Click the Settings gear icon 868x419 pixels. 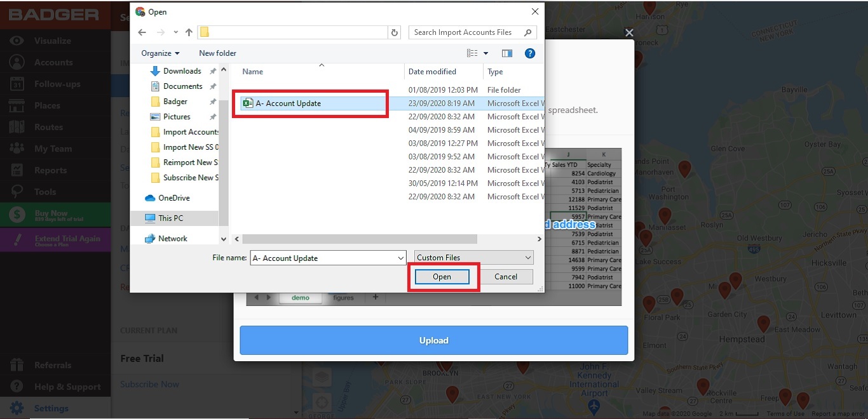pos(17,408)
